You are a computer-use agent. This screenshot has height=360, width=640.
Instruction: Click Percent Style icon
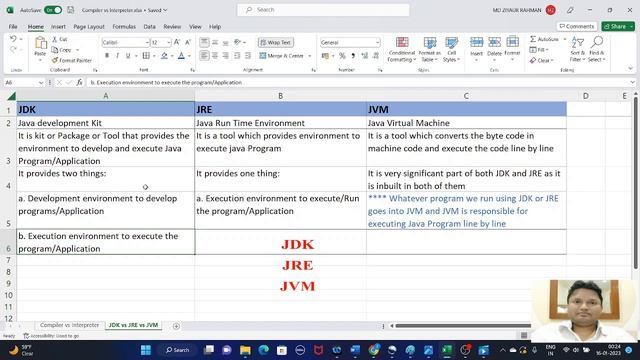coord(342,56)
